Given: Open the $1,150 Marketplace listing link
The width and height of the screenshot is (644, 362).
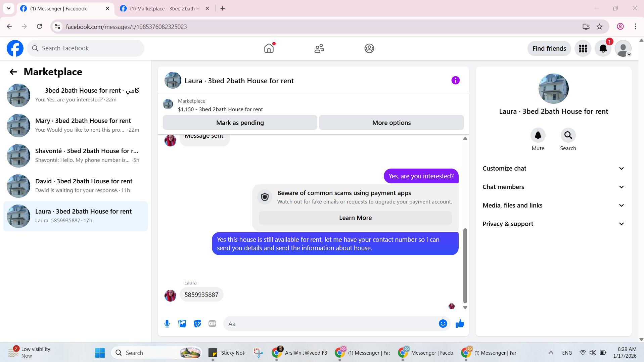Looking at the screenshot, I should (220, 109).
